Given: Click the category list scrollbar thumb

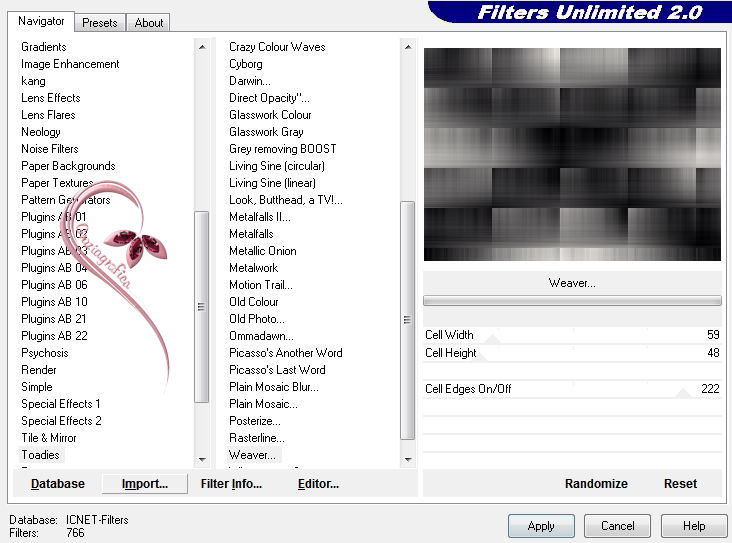Looking at the screenshot, I should click(x=202, y=307).
